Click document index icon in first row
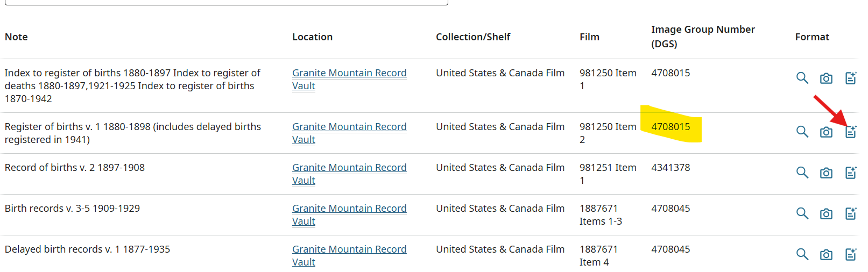The image size is (868, 272). (851, 78)
